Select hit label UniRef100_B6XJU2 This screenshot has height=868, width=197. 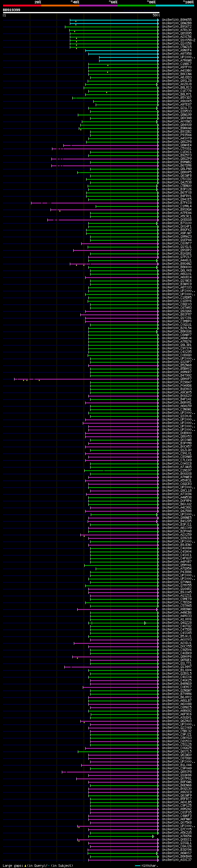pyautogui.click(x=177, y=504)
